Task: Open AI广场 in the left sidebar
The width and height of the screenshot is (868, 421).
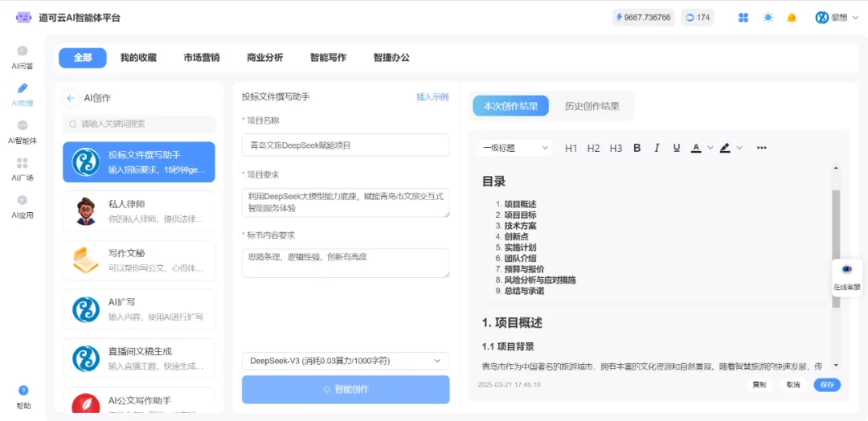Action: 23,169
